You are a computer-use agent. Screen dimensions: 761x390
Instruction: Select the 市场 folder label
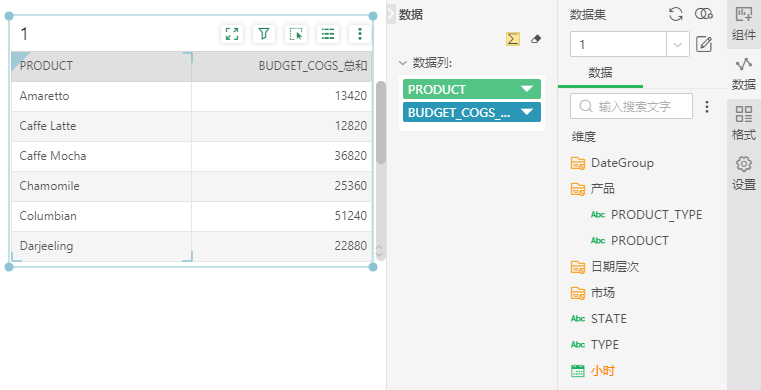pyautogui.click(x=603, y=293)
